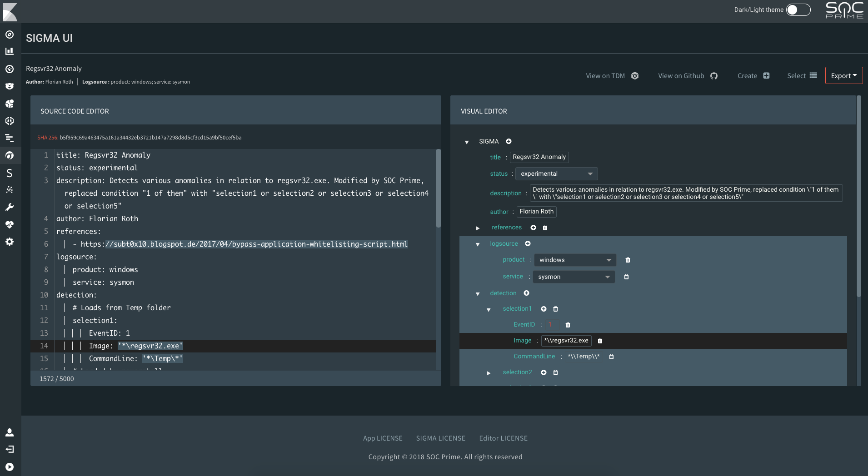Collapse the selection1 tree node

tap(489, 310)
